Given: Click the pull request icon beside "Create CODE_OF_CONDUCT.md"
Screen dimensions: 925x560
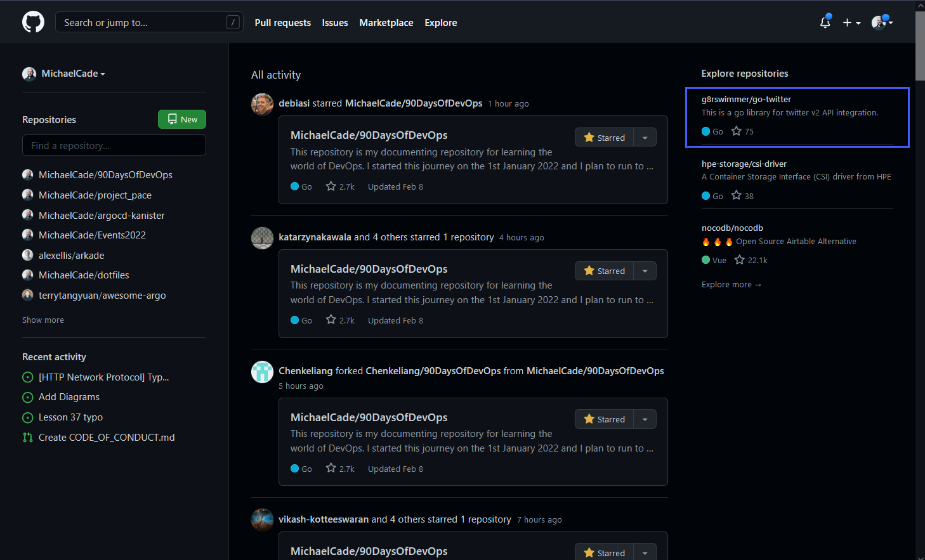Looking at the screenshot, I should pos(27,437).
